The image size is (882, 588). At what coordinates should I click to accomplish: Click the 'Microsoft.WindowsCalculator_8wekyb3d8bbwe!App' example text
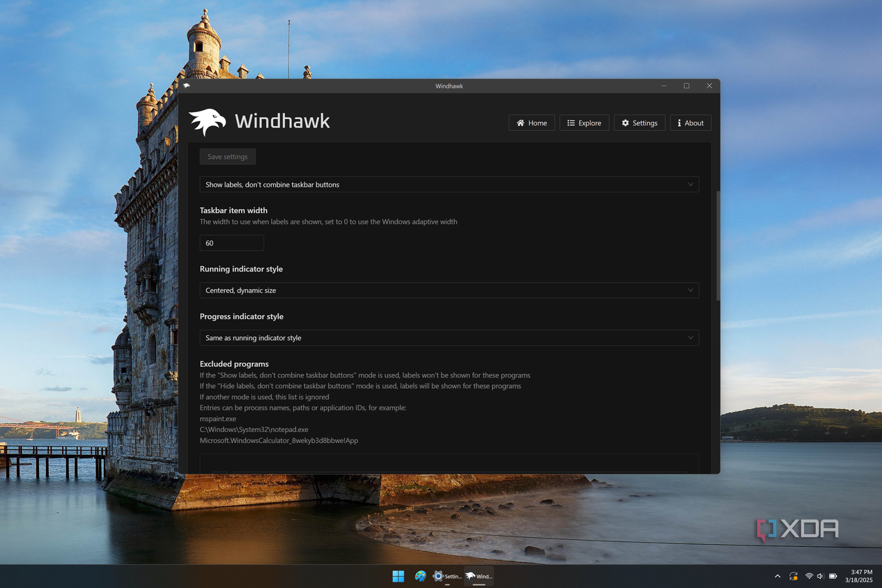pyautogui.click(x=279, y=441)
